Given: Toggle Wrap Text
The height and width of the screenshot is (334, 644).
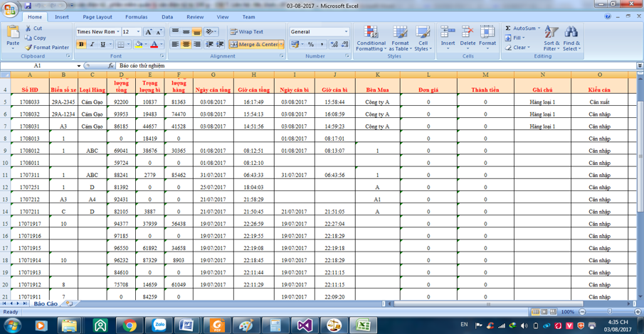Looking at the screenshot, I should pos(246,32).
